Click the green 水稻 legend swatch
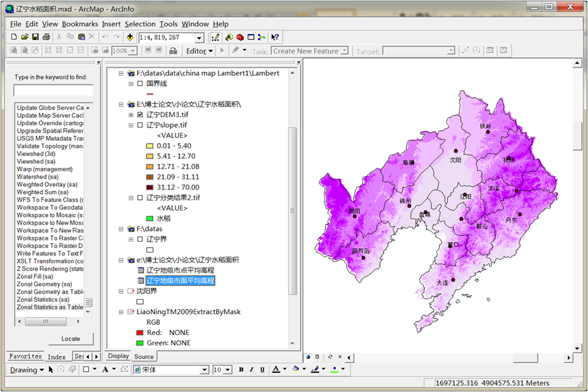This screenshot has height=392, width=588. pyautogui.click(x=150, y=218)
